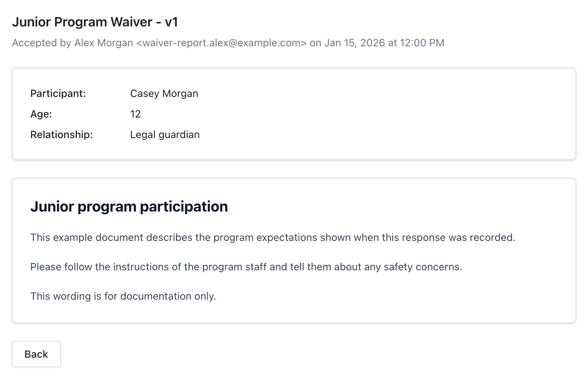588x379 pixels.
Task: Click the documentation only wording sentence
Action: tap(123, 296)
